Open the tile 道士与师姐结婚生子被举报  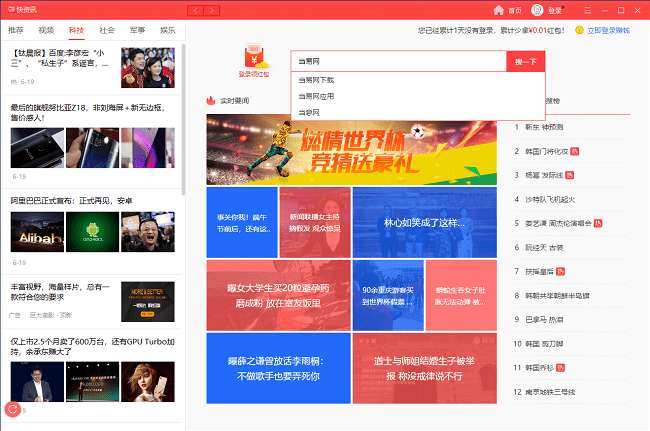tap(424, 368)
